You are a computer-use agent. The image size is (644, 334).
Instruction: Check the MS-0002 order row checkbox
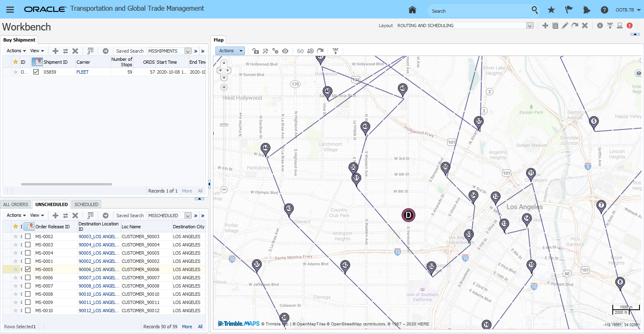[x=28, y=237]
